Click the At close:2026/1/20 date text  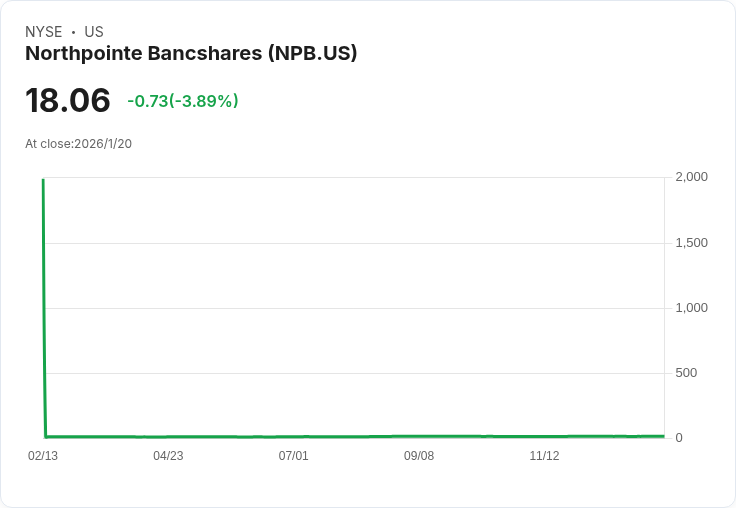[x=78, y=144]
